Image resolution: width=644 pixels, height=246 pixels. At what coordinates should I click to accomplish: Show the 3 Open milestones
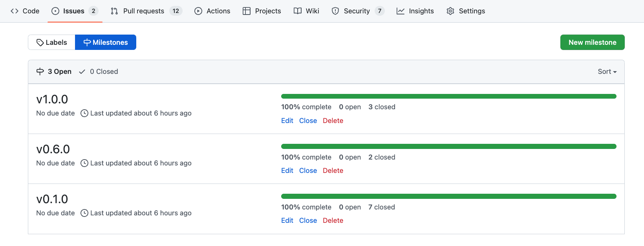[54, 72]
